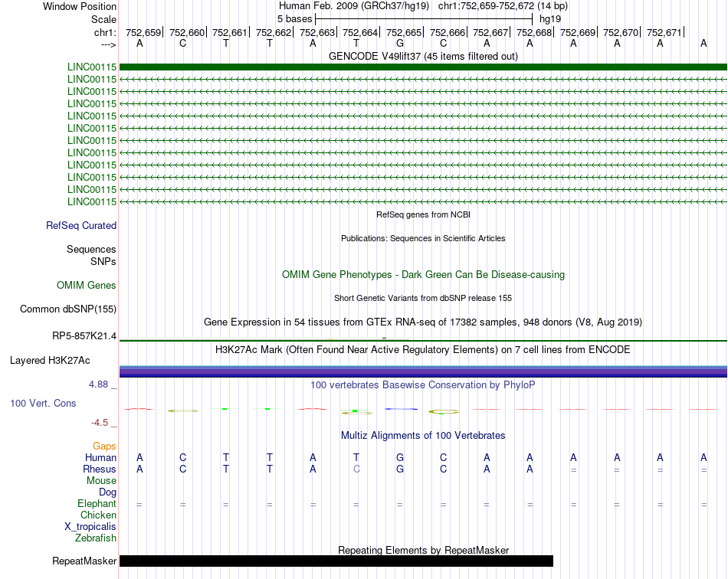Image resolution: width=728 pixels, height=579 pixels.
Task: Open the RefSeq genes from NCBI title
Action: click(423, 214)
